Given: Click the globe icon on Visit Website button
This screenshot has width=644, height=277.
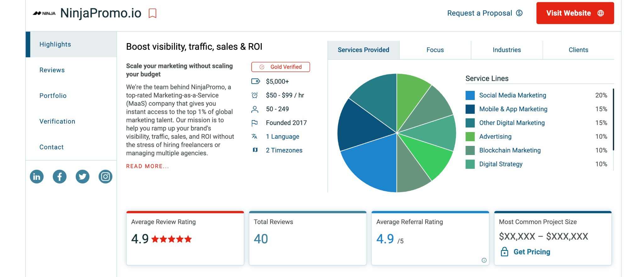Looking at the screenshot, I should pyautogui.click(x=601, y=13).
